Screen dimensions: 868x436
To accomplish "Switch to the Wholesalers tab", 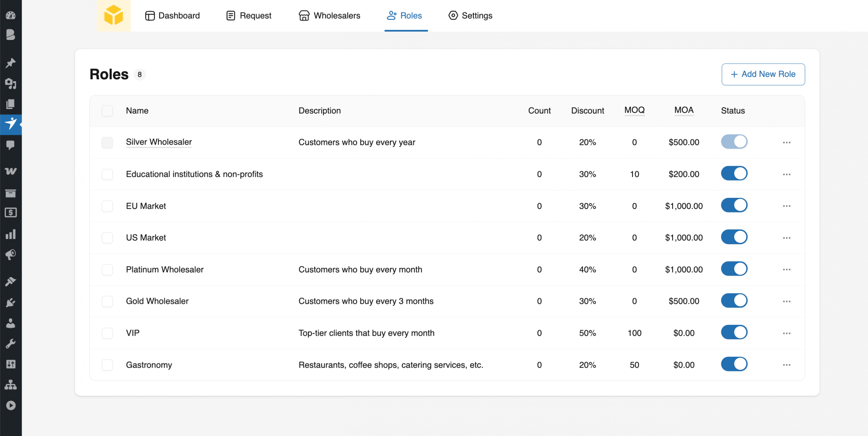I will (330, 16).
